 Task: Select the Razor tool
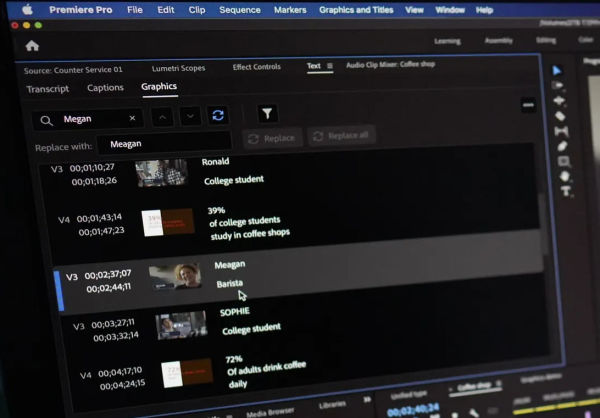tap(560, 116)
